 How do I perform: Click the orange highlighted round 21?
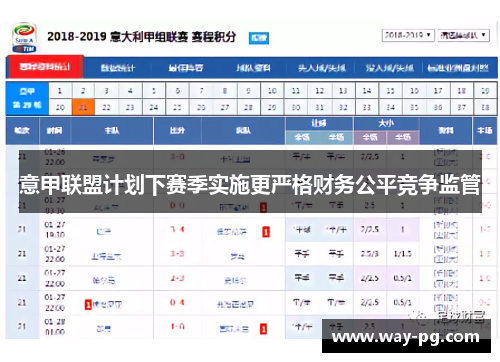click(83, 107)
